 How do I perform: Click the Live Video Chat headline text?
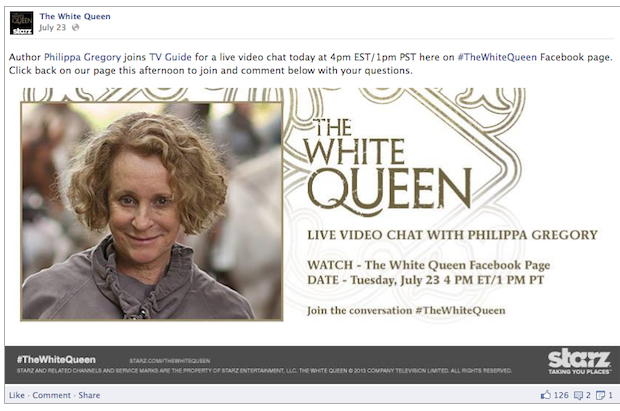click(x=452, y=235)
